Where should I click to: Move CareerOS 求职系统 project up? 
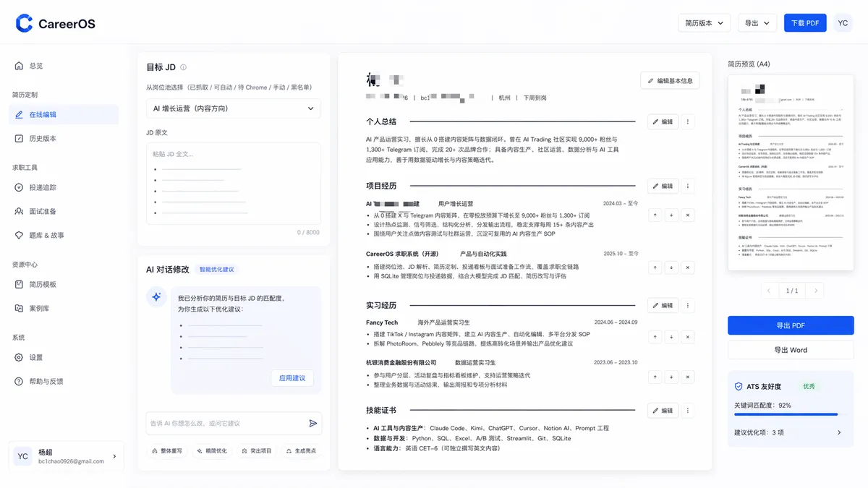[x=655, y=267]
